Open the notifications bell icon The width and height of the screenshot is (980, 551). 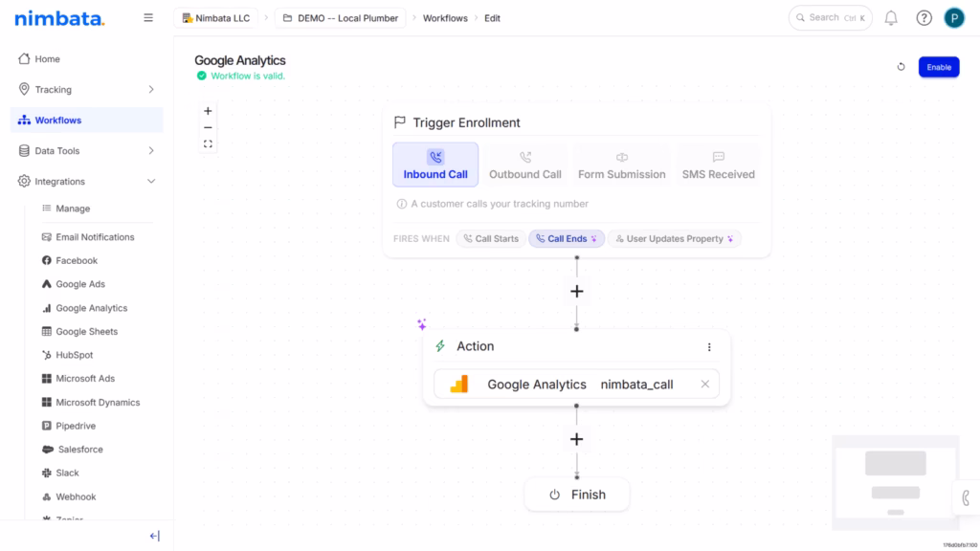pyautogui.click(x=891, y=18)
